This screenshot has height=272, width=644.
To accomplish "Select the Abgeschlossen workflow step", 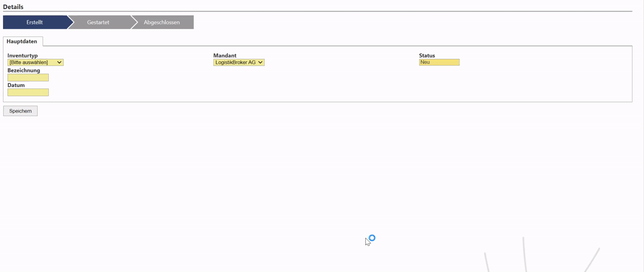I will (162, 22).
